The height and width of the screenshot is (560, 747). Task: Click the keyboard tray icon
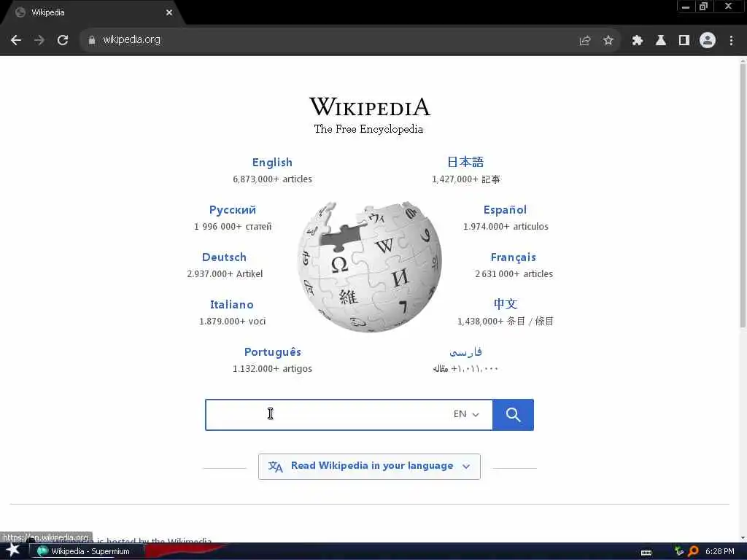(646, 553)
